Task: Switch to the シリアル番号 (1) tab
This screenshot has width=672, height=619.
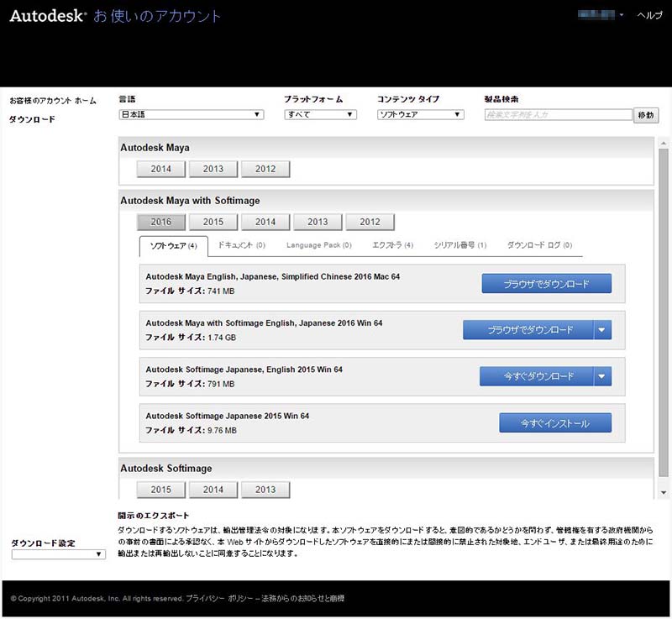Action: click(460, 245)
